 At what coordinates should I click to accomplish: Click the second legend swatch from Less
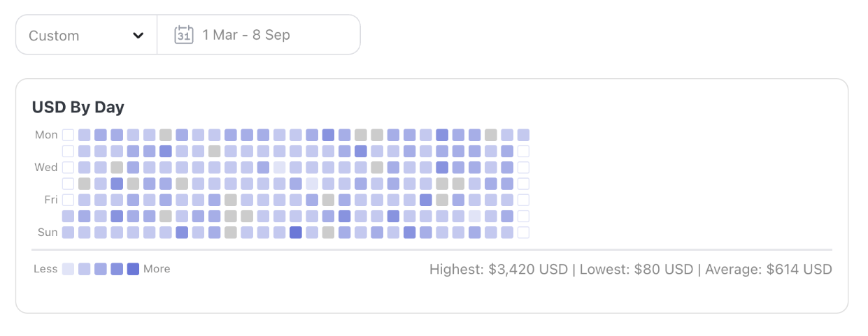click(84, 269)
